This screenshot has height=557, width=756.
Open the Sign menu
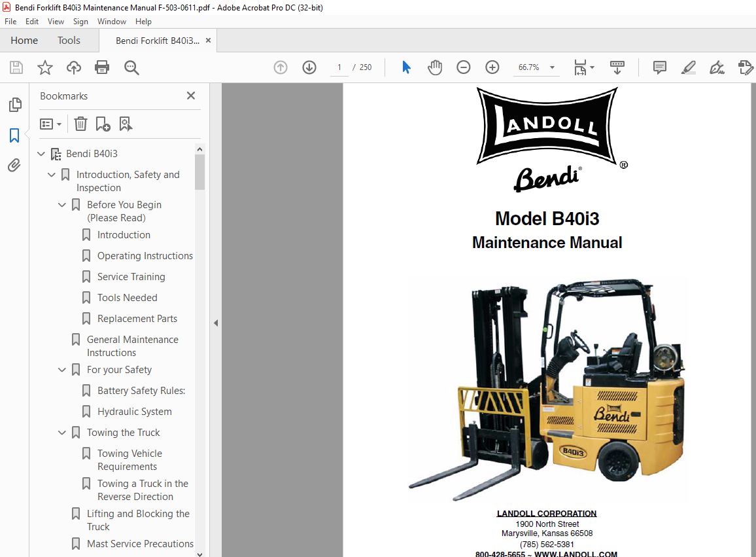(80, 21)
